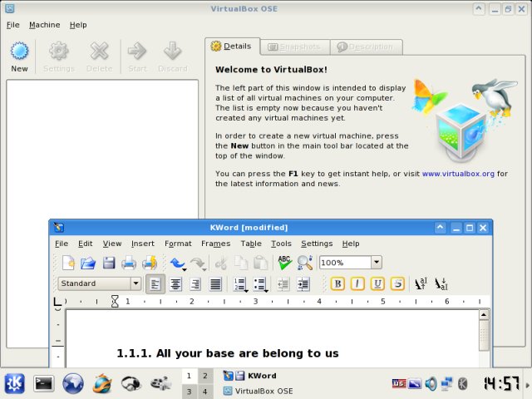
Task: Click the KWord vertical scrollbar up arrow
Action: point(484,315)
